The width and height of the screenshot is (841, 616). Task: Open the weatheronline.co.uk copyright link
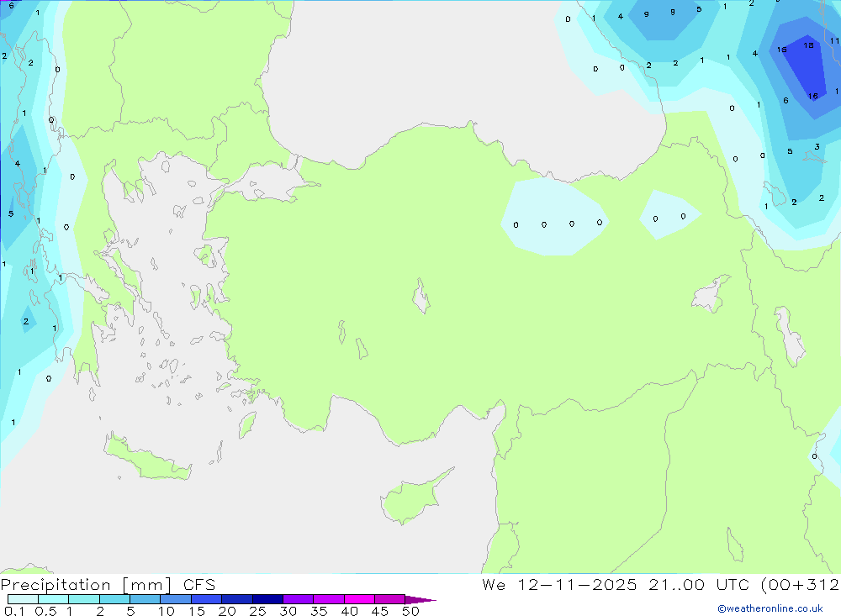(770, 608)
